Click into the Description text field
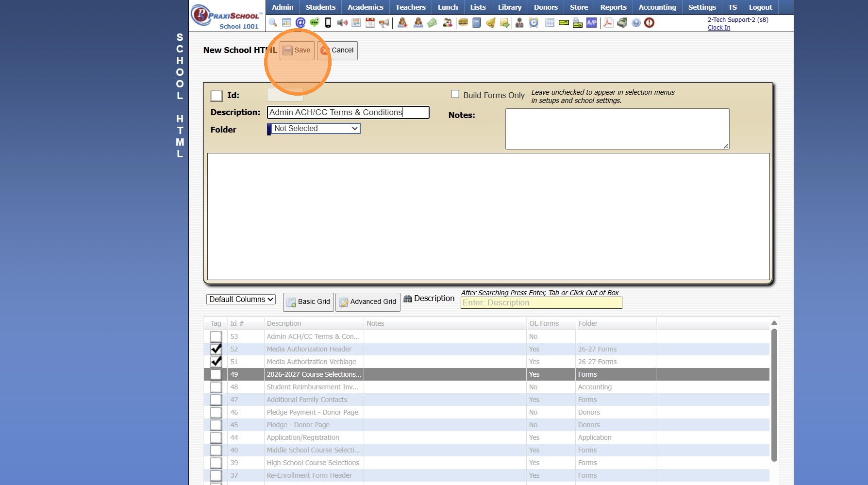The width and height of the screenshot is (868, 485). [x=348, y=113]
